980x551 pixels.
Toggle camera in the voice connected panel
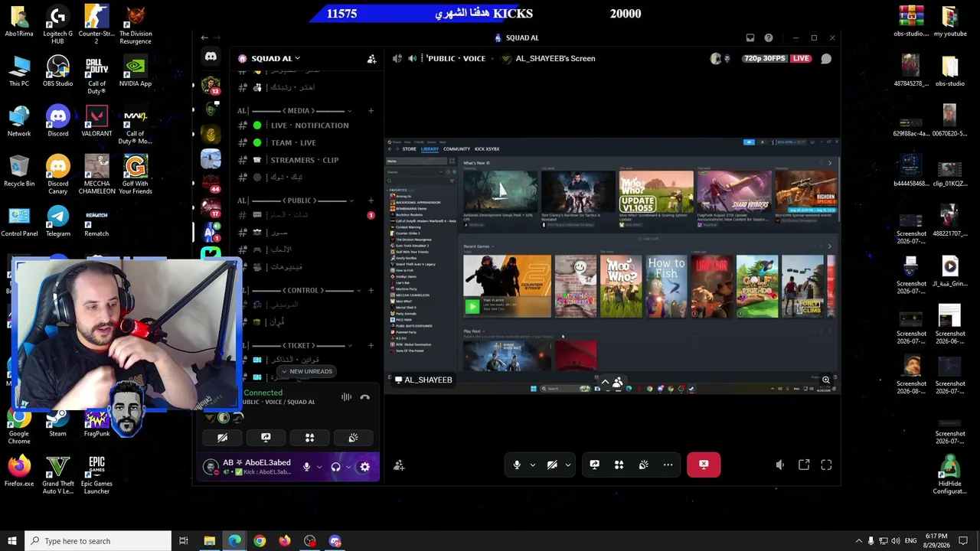pos(222,438)
